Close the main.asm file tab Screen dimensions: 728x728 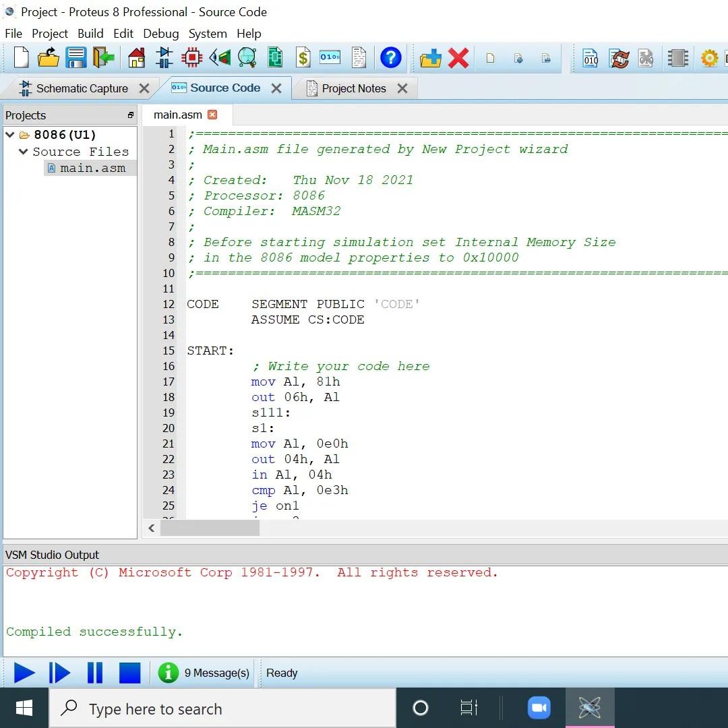(x=212, y=115)
